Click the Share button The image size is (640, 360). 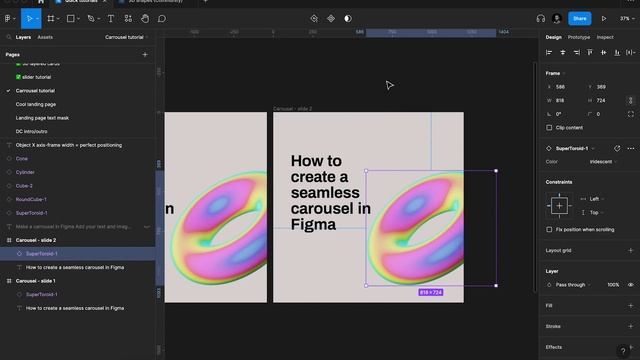(x=580, y=18)
